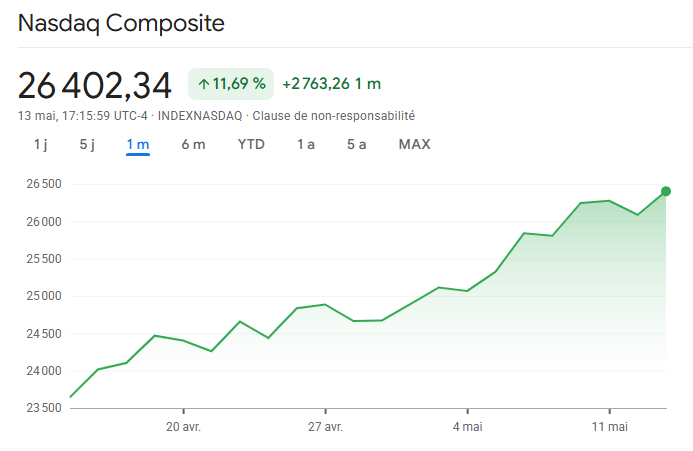Screen dimensions: 693x451
Task: Click the +2 763,26 1 m change text
Action: pyautogui.click(x=331, y=84)
